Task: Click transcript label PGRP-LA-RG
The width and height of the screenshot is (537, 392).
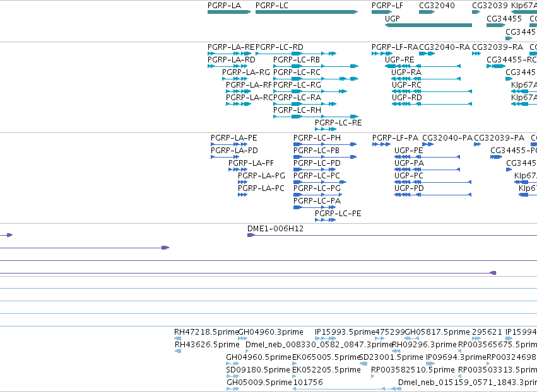Action: click(x=246, y=72)
